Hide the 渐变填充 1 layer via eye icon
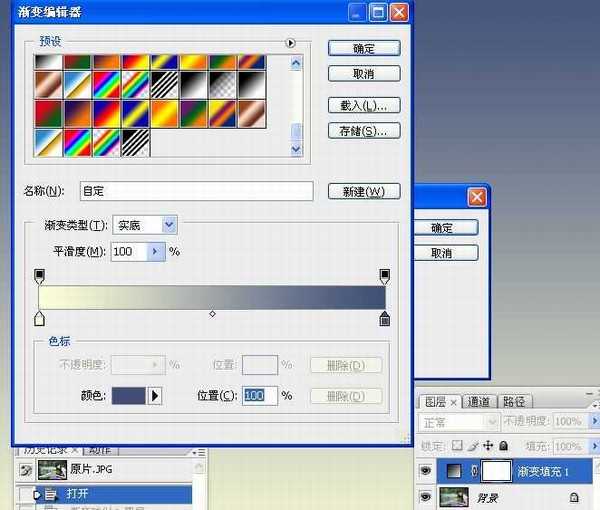Screen dimensions: 600x510 point(426,471)
